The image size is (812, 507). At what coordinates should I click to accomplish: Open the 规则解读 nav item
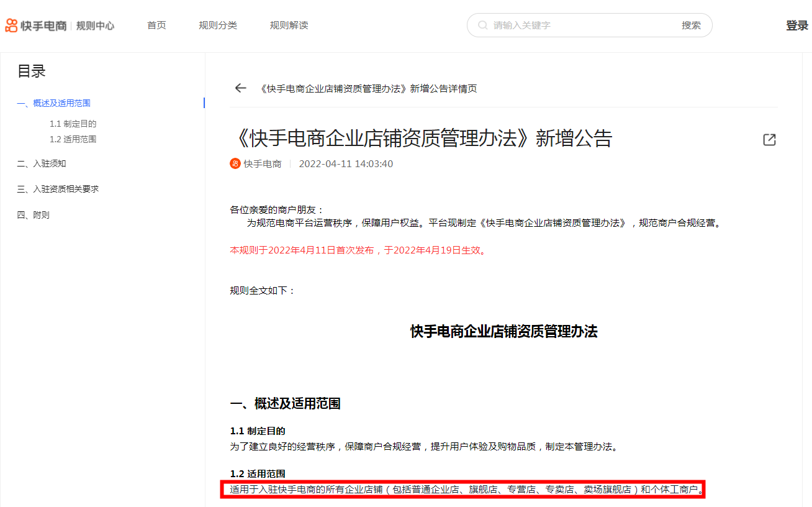coord(289,25)
